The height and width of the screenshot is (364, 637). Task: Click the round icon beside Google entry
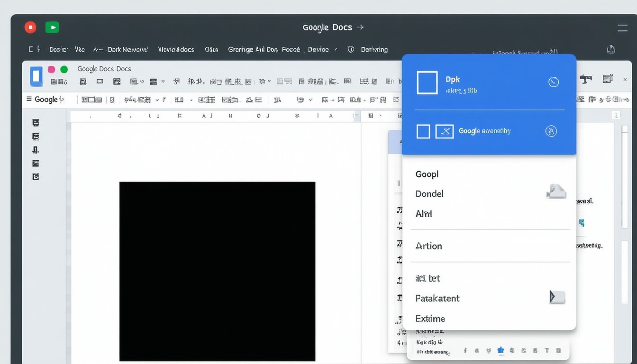551,131
